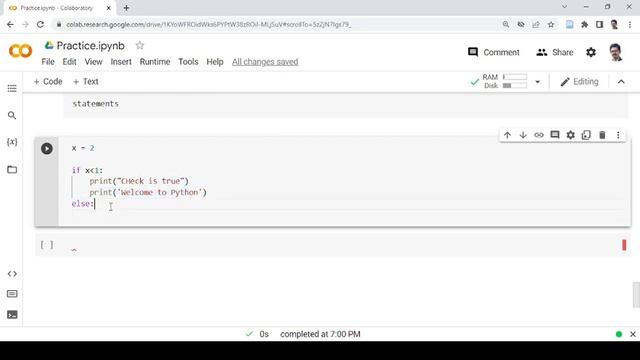The width and height of the screenshot is (640, 360).
Task: Open the tab search chevron
Action: [x=564, y=7]
